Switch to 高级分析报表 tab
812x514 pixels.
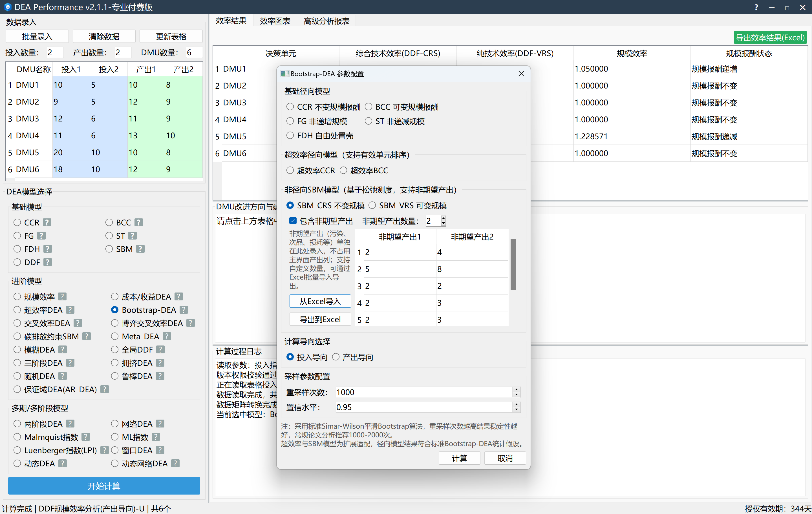[x=326, y=21]
